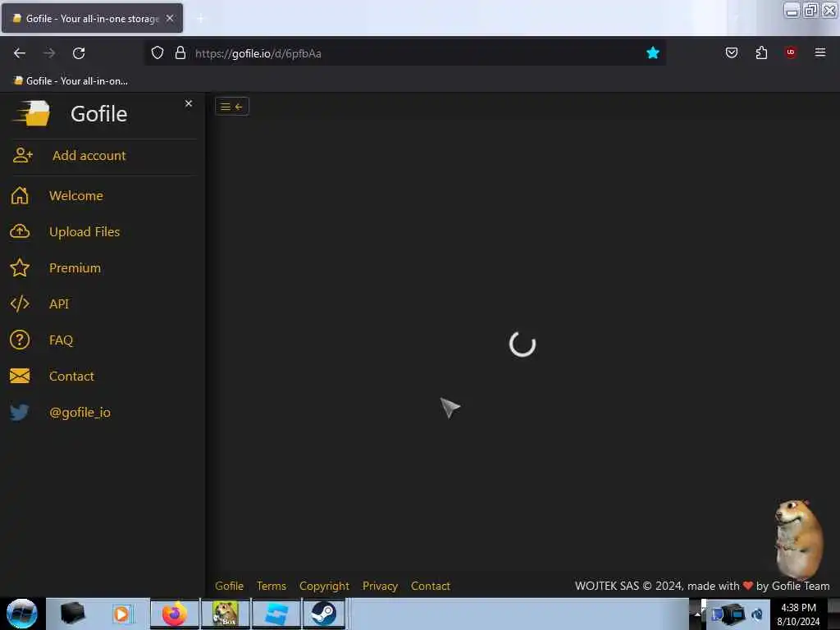840x630 pixels.
Task: Click the Welcome home icon
Action: 20,195
